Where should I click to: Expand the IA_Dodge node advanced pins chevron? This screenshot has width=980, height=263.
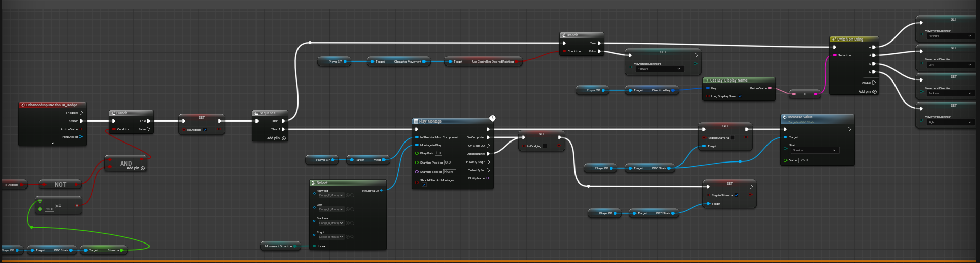tap(52, 144)
